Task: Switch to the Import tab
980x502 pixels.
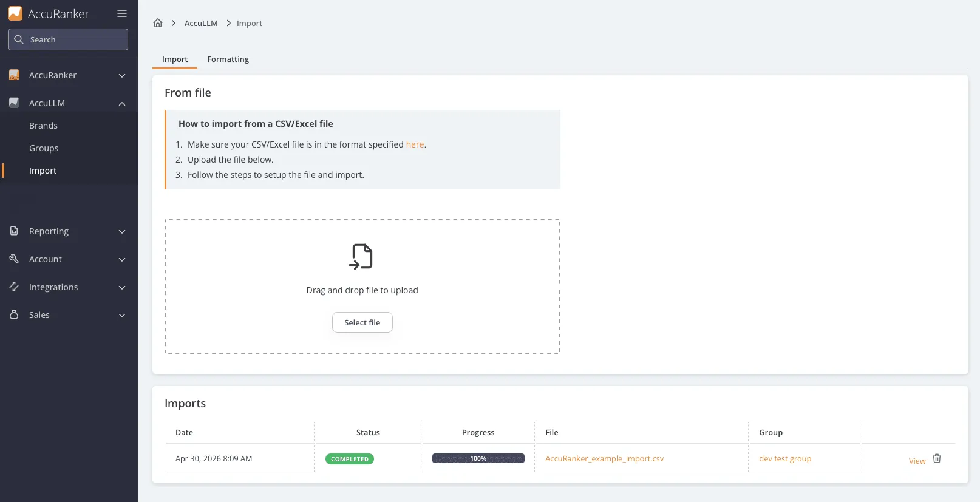Action: coord(175,59)
